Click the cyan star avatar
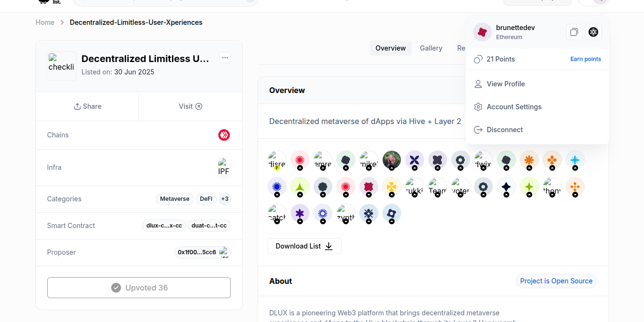Viewport: 644px width, 322px height. pos(575,160)
